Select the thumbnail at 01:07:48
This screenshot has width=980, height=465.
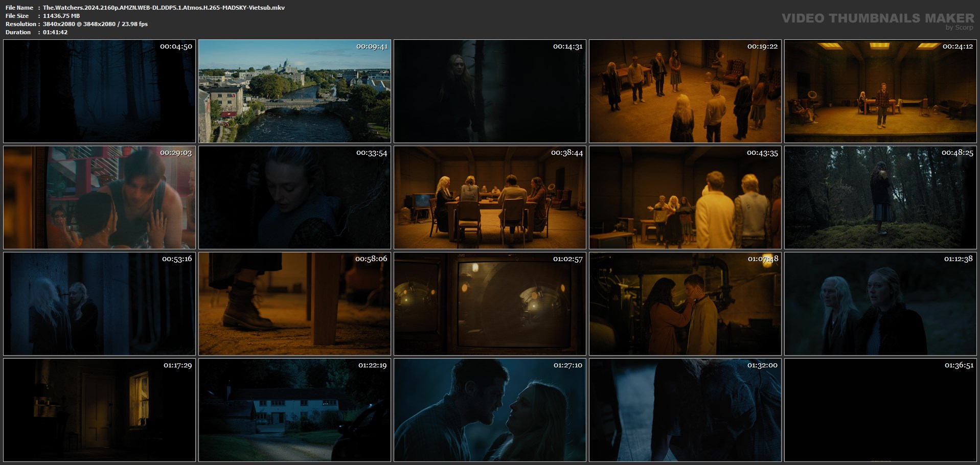coord(685,304)
